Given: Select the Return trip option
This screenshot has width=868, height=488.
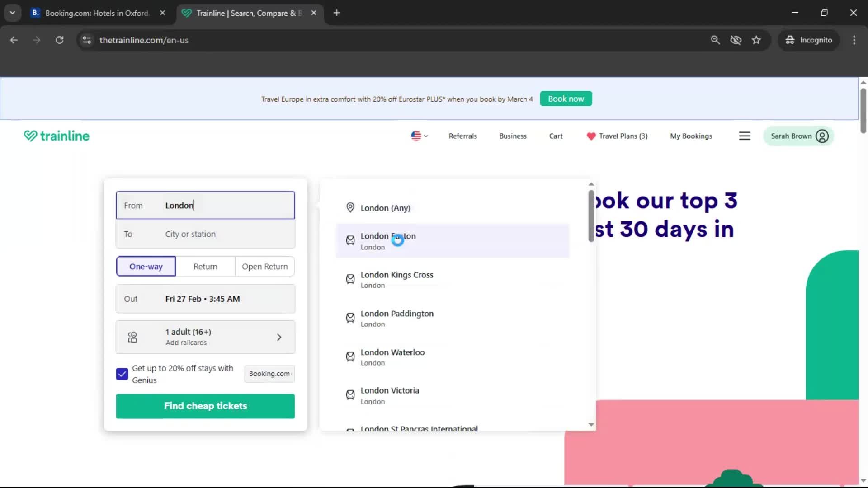Looking at the screenshot, I should coord(205,266).
